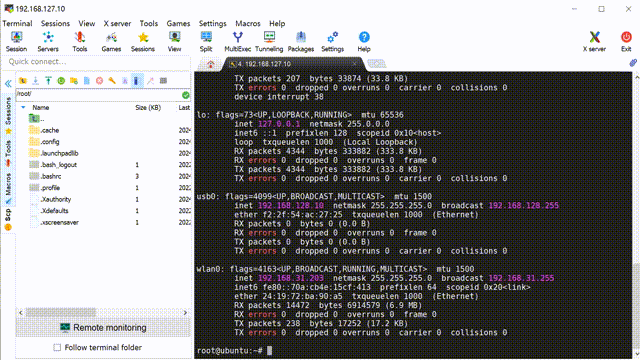
Task: Open the Settings toolbar button
Action: click(x=332, y=42)
